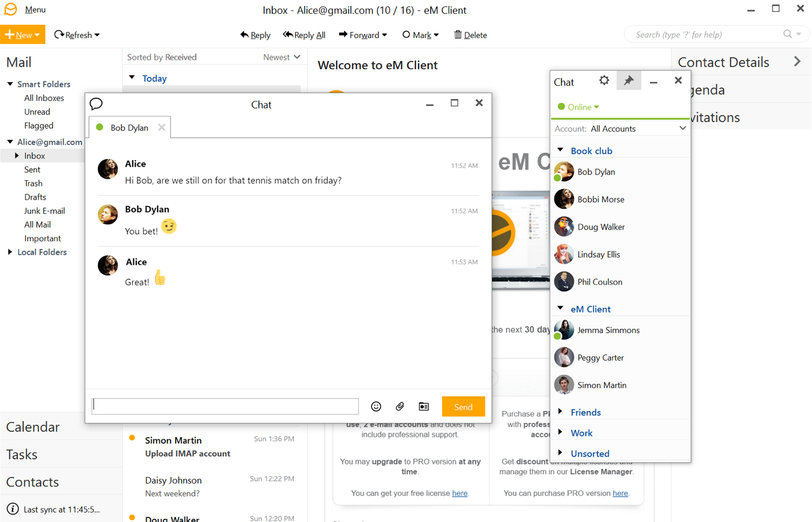Open the Important folder
Screen dimensions: 812x522
tap(43, 238)
